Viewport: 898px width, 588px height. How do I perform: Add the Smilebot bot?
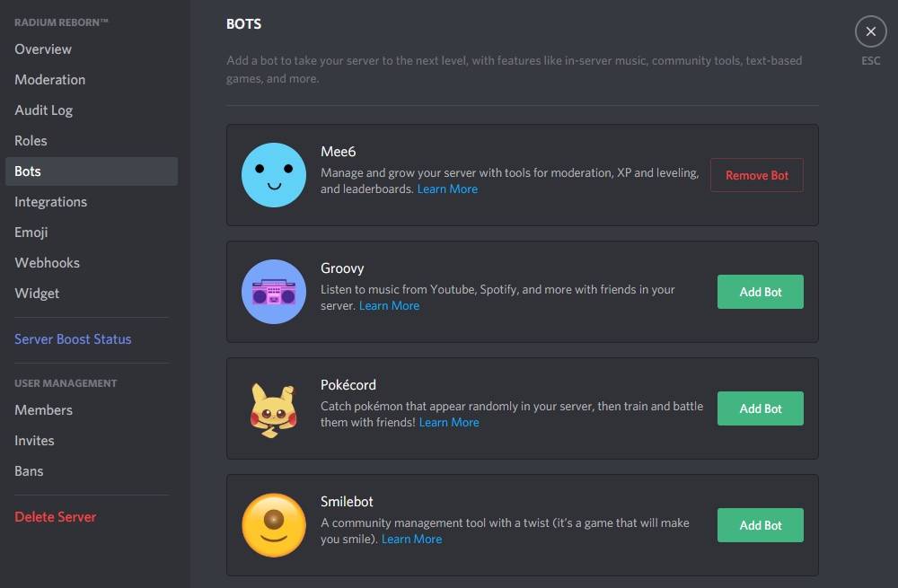[760, 525]
